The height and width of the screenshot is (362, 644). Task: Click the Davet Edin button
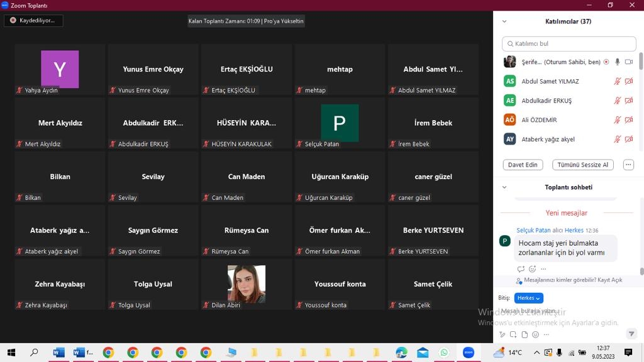[x=523, y=165]
